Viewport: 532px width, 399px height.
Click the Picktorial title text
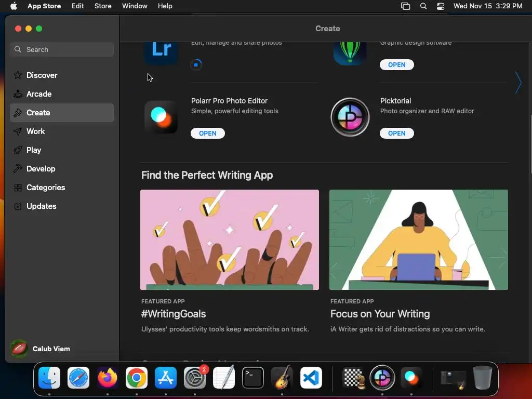pos(395,101)
